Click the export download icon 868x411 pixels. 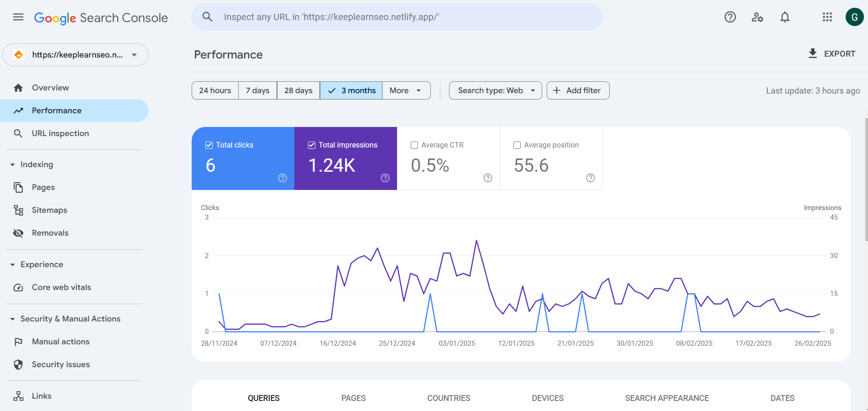(813, 53)
